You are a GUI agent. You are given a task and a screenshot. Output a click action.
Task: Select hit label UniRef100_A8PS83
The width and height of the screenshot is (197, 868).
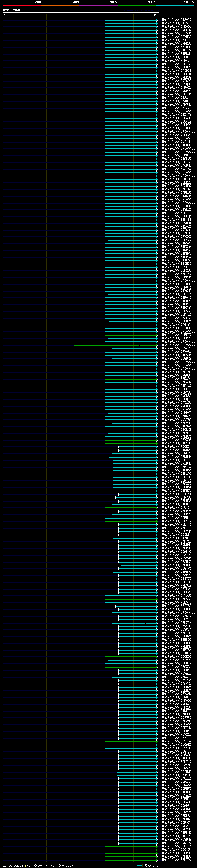pyautogui.click(x=176, y=393)
